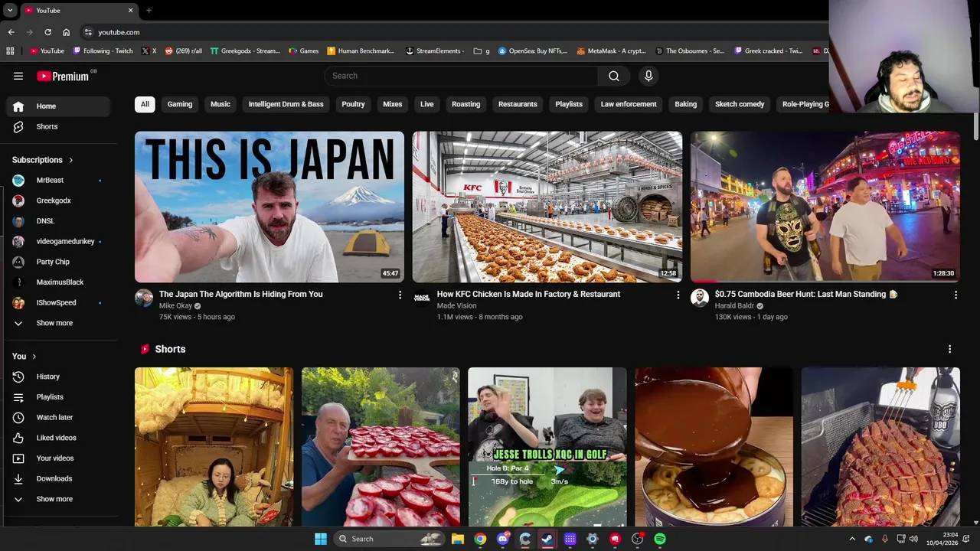
Task: Select the Poultry filter chip
Action: click(353, 104)
